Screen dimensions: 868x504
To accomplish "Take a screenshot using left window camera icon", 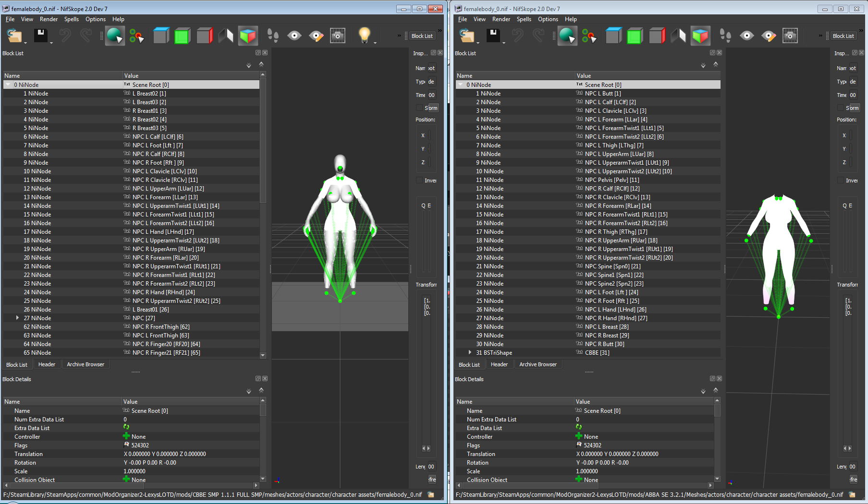I will point(338,36).
